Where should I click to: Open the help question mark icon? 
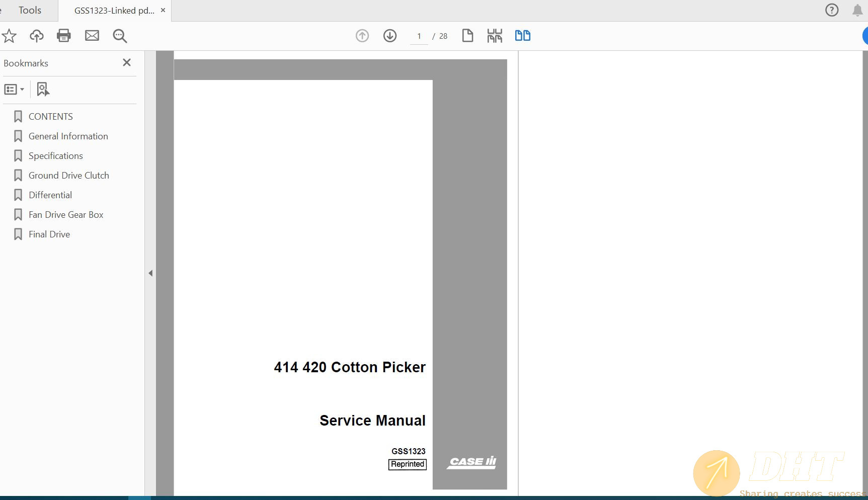(832, 10)
